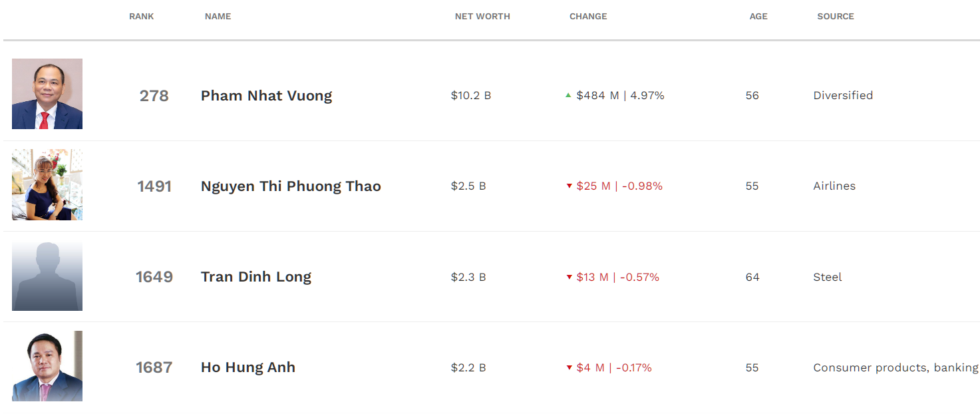The height and width of the screenshot is (414, 980).
Task: Click the red decline triangle beside Nguyen Thi Phuong Thao's change
Action: tap(569, 186)
